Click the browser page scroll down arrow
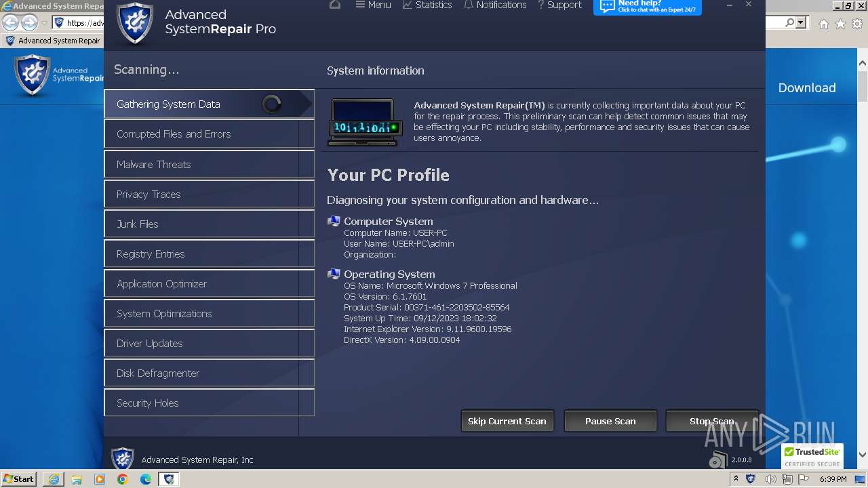Viewport: 868px width, 488px height. 862,455
